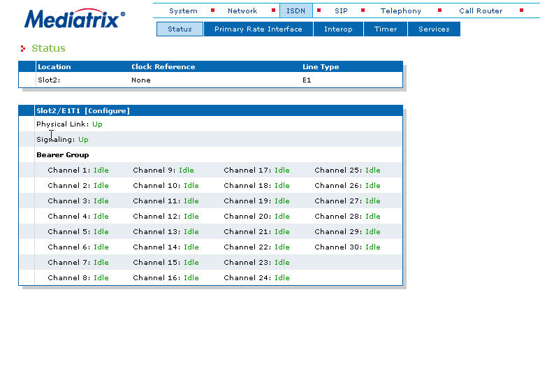The image size is (540, 392).
Task: Click Channel 18 Idle entry
Action: 256,185
